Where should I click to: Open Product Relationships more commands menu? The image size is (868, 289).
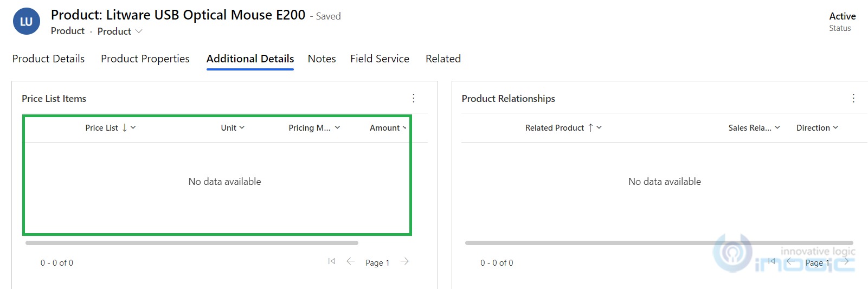pos(853,98)
